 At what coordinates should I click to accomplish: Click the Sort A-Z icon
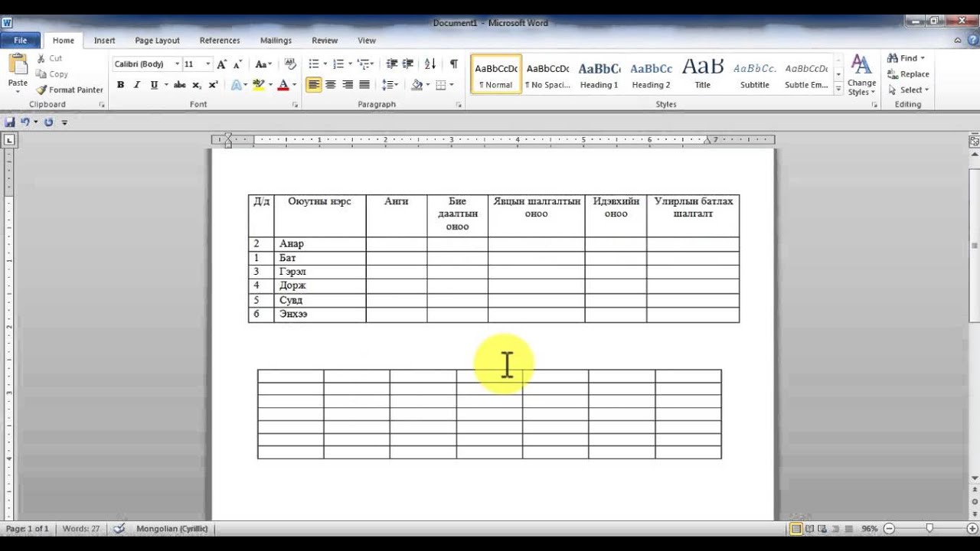coord(430,64)
